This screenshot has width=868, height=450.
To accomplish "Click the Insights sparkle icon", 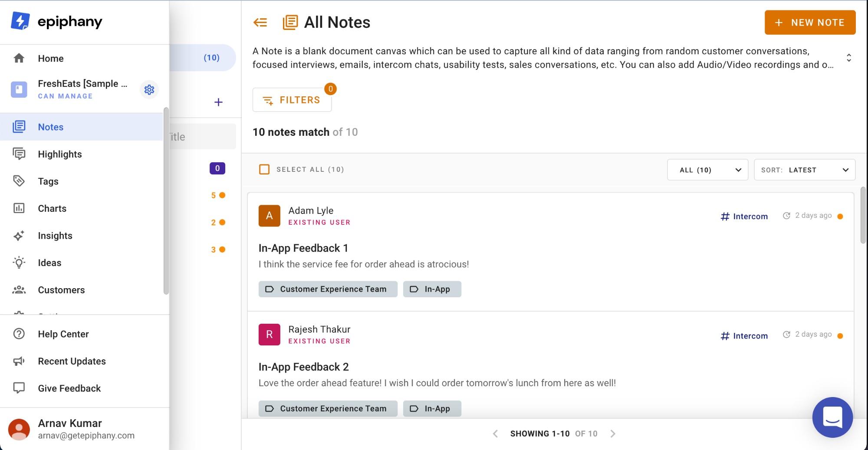I will point(19,236).
